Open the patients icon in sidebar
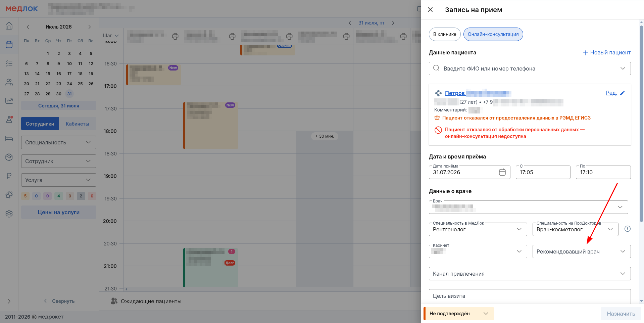Image resolution: width=644 pixels, height=323 pixels. coord(9,82)
